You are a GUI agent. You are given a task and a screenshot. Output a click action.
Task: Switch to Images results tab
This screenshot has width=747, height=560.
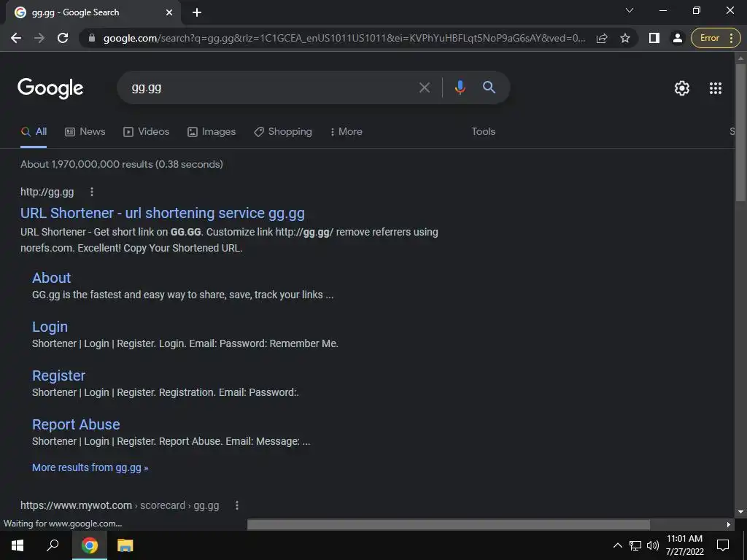(212, 132)
